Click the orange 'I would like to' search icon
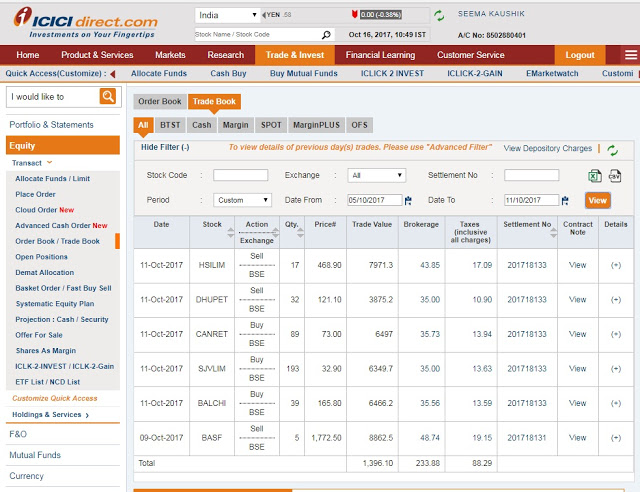The height and width of the screenshot is (492, 640). [108, 96]
